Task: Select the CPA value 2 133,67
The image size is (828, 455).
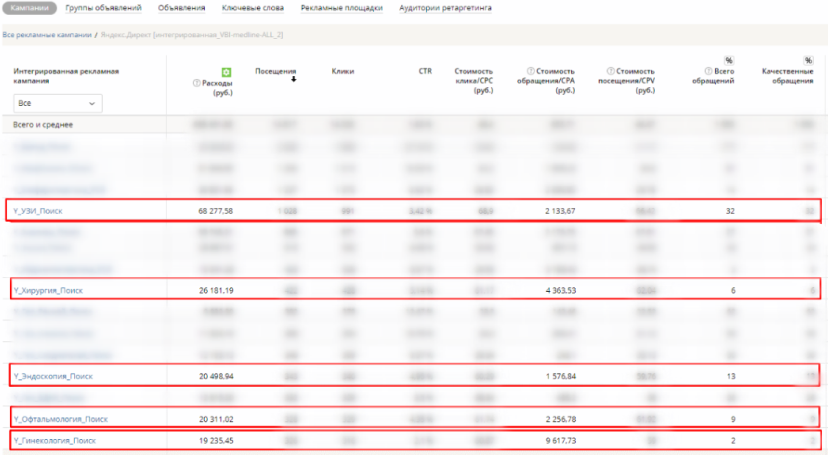Action: pos(560,211)
